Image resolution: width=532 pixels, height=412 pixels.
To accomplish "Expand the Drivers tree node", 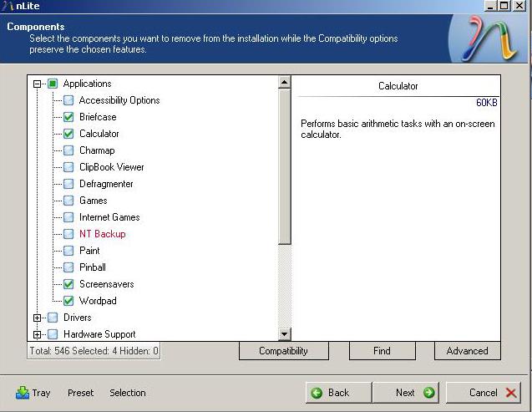I will pyautogui.click(x=37, y=318).
